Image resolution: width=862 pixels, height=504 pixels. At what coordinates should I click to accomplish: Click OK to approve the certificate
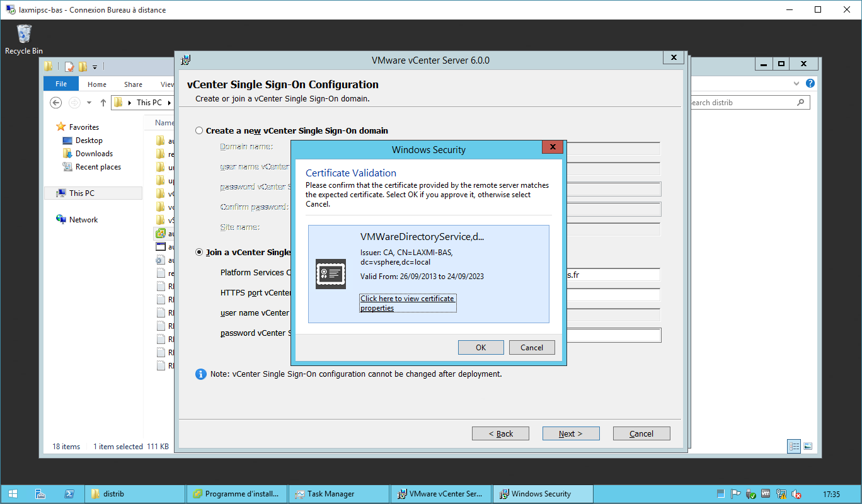[481, 348]
